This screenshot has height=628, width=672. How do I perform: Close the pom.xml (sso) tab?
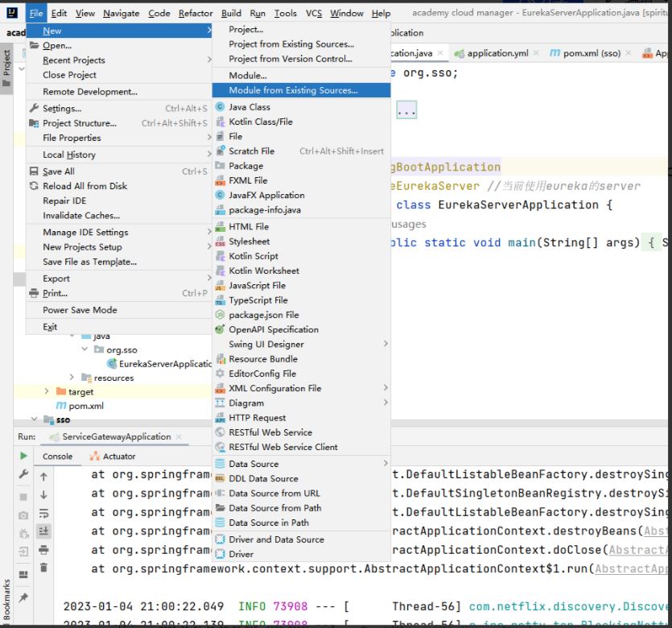coord(629,53)
